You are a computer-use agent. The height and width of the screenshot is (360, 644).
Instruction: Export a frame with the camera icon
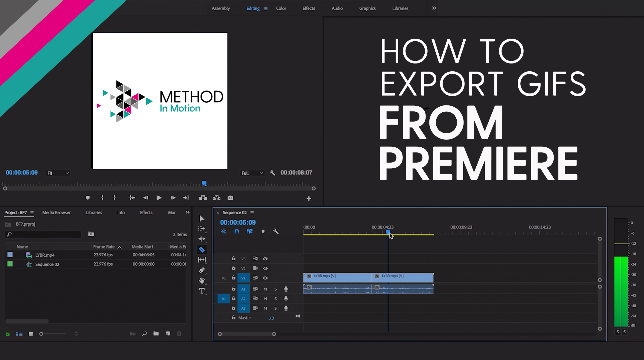[230, 198]
